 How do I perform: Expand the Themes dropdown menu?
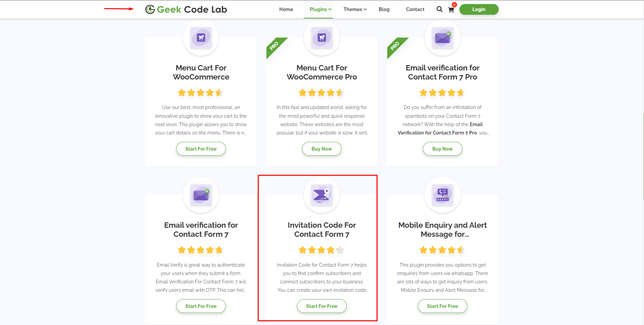355,9
